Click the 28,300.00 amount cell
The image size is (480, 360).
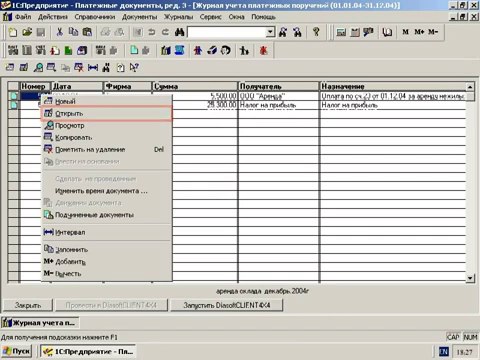coord(204,105)
